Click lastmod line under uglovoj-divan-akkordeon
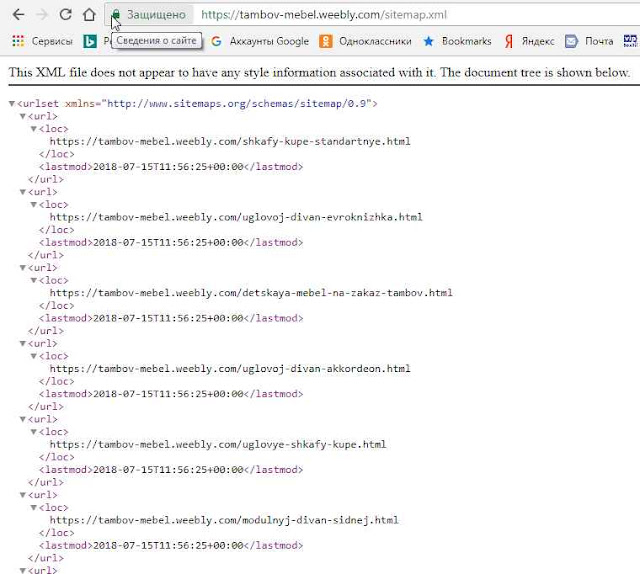 171,394
